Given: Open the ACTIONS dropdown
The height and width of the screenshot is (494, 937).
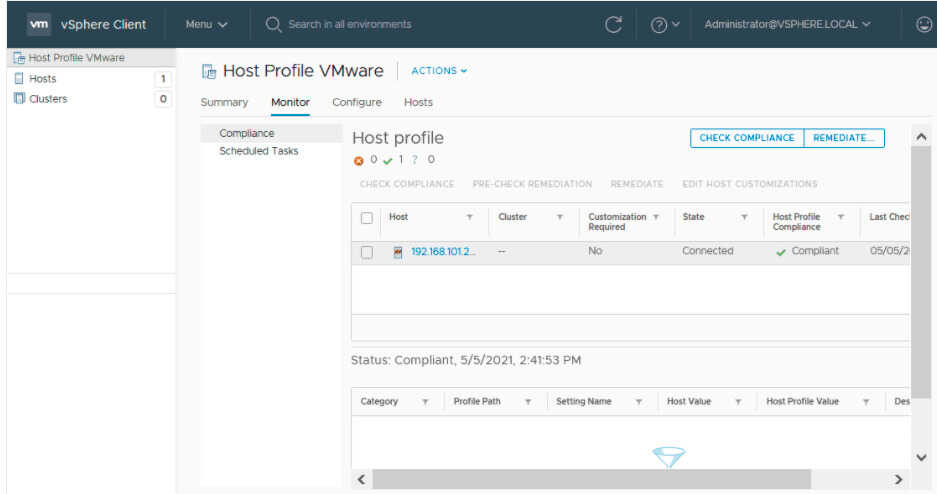Looking at the screenshot, I should [439, 70].
